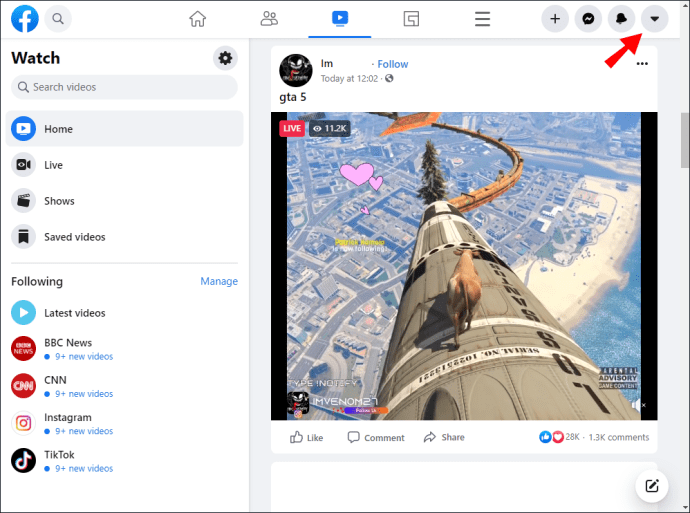Go to the Home feed tab

point(198,19)
